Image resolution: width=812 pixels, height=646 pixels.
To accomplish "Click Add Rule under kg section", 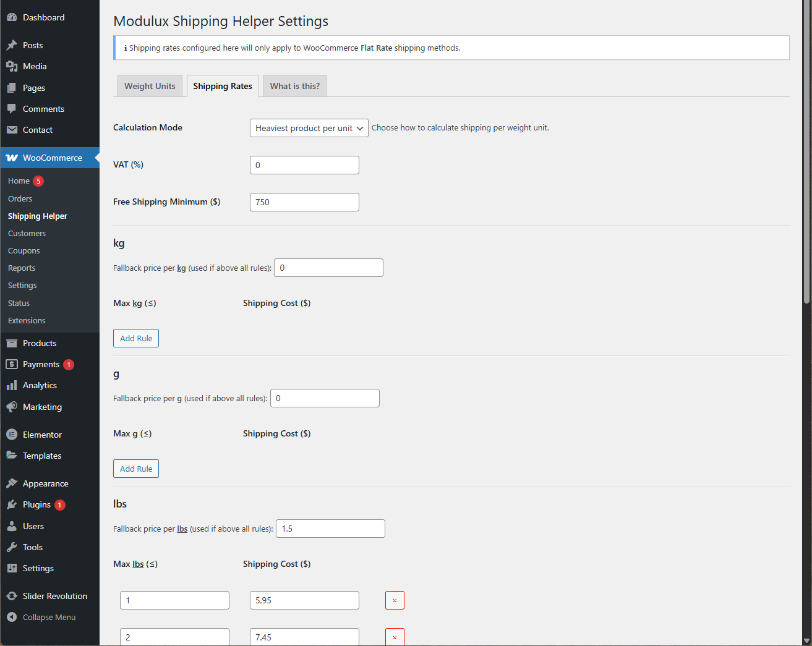I will pyautogui.click(x=136, y=338).
